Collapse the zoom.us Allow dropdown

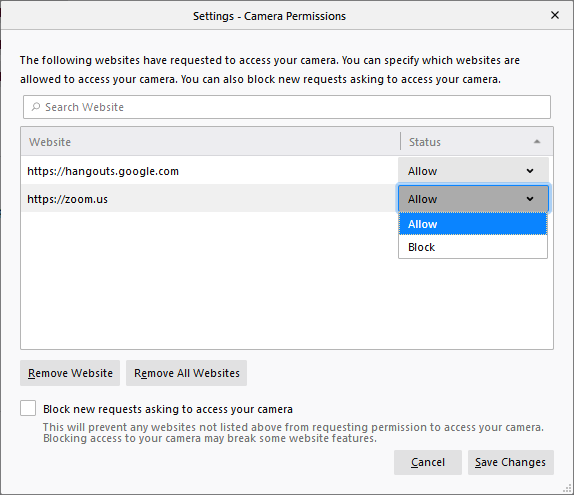473,199
